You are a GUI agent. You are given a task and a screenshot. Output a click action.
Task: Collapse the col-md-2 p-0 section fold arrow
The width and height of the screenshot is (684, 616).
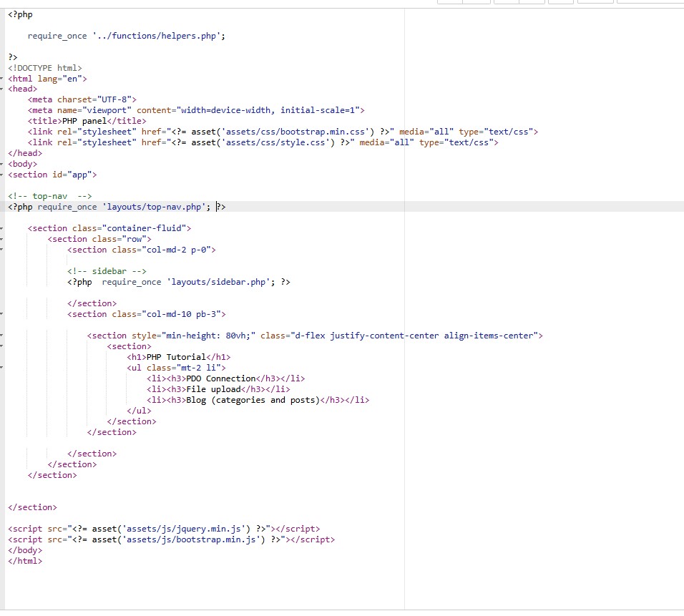[1, 250]
